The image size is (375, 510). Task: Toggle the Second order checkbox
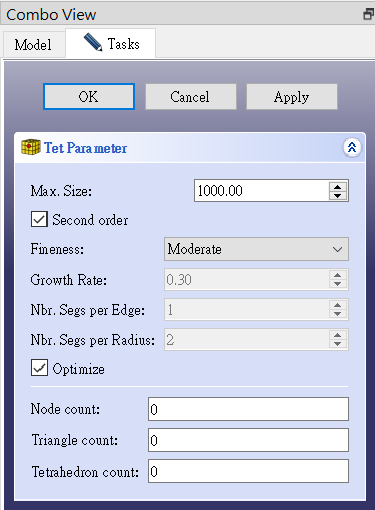tap(39, 219)
